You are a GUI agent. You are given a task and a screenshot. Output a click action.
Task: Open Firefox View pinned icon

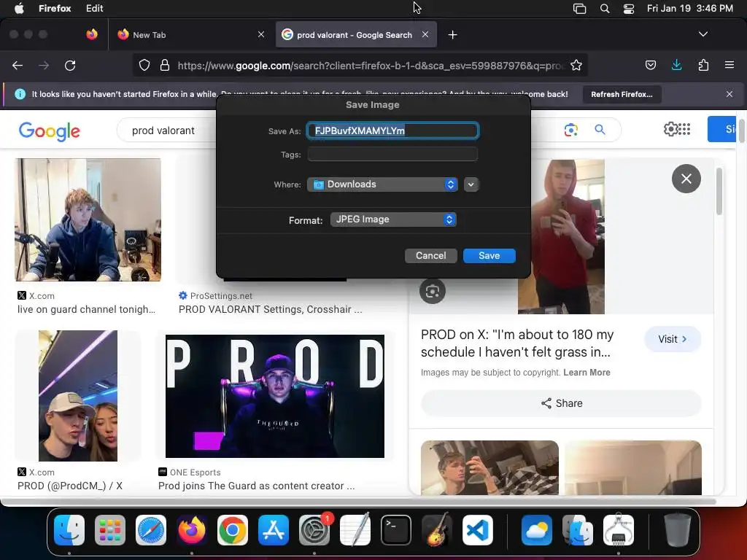tap(92, 34)
